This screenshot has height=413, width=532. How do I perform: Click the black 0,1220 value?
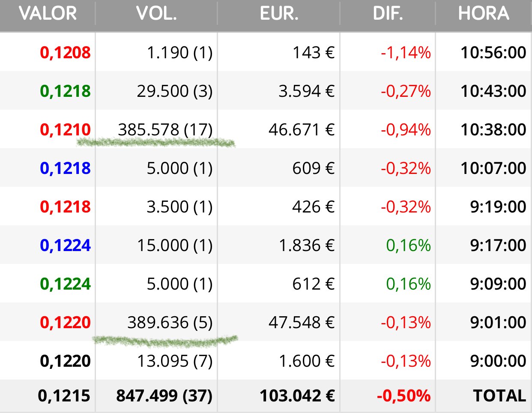tap(65, 361)
